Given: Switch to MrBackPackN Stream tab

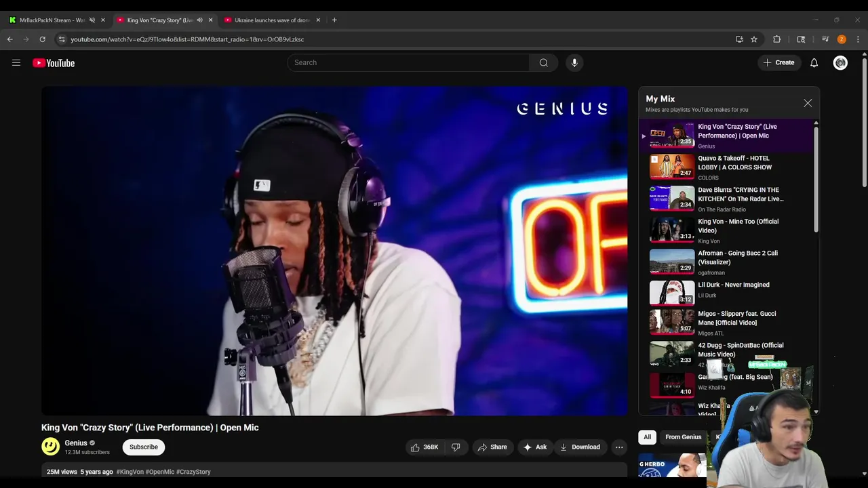Looking at the screenshot, I should coord(52,20).
